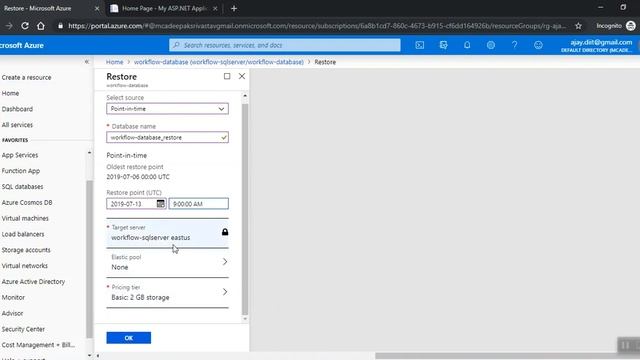Open a new browser tab
This screenshot has height=360, width=640.
coord(234,8)
